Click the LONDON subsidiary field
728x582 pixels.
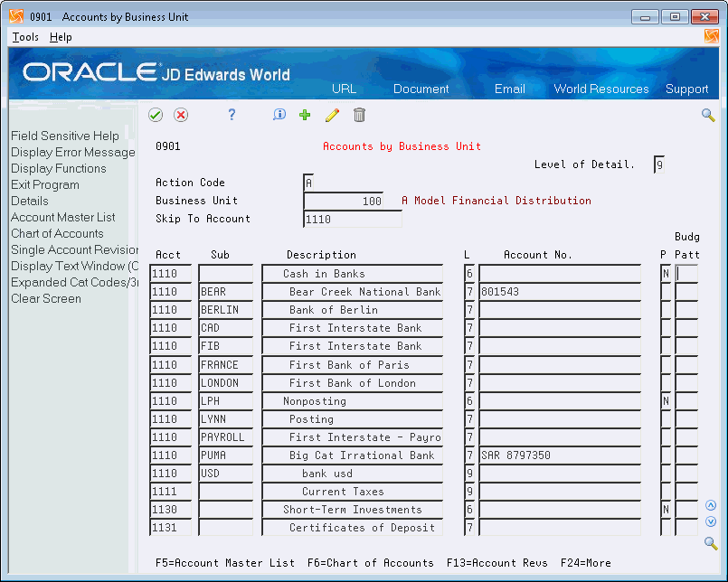[x=226, y=383]
